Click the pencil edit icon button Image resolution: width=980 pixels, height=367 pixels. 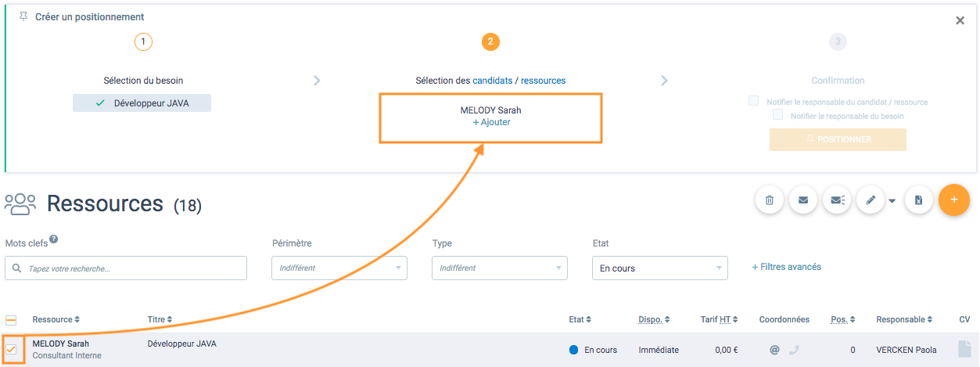[871, 200]
